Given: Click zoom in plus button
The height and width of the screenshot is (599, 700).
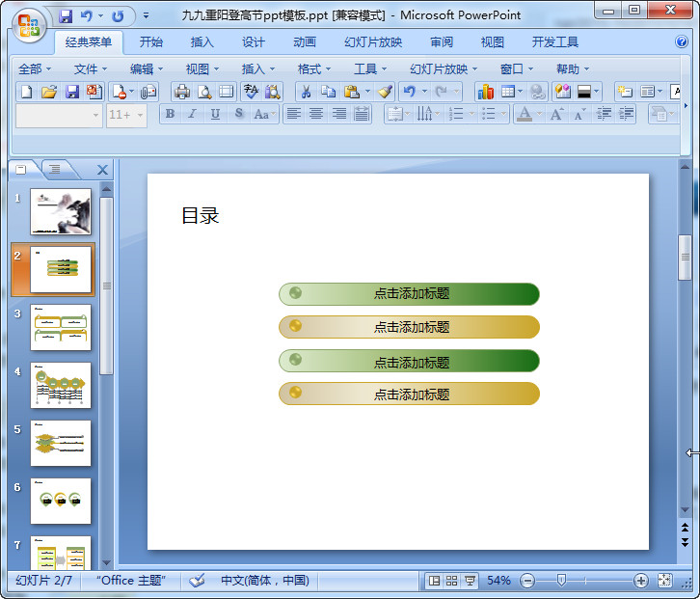Looking at the screenshot, I should pyautogui.click(x=640, y=581).
